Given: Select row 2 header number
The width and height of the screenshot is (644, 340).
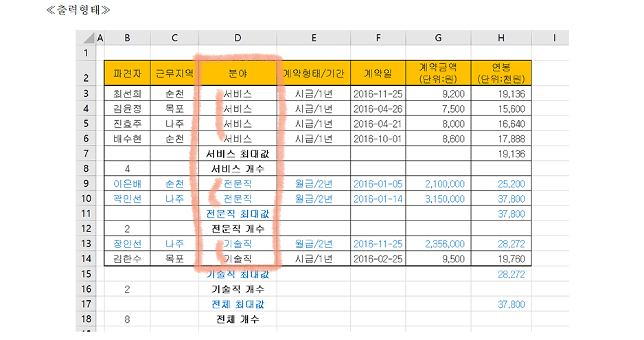Looking at the screenshot, I should [x=86, y=73].
